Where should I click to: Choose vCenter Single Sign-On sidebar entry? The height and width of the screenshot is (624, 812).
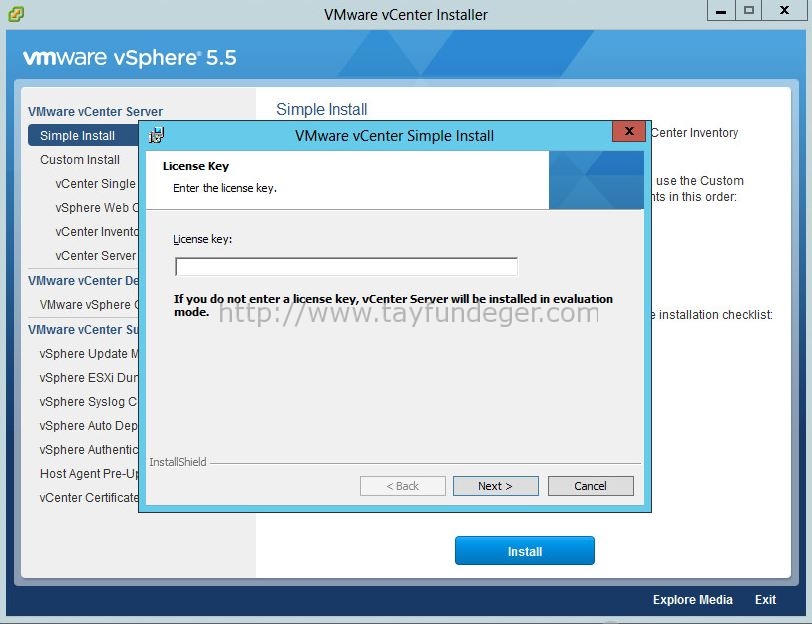click(96, 184)
